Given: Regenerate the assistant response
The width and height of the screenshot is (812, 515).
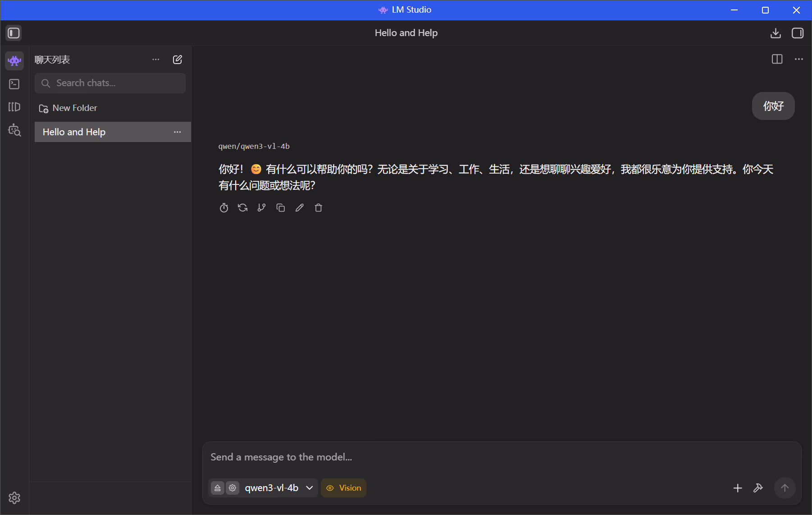Looking at the screenshot, I should [x=243, y=207].
